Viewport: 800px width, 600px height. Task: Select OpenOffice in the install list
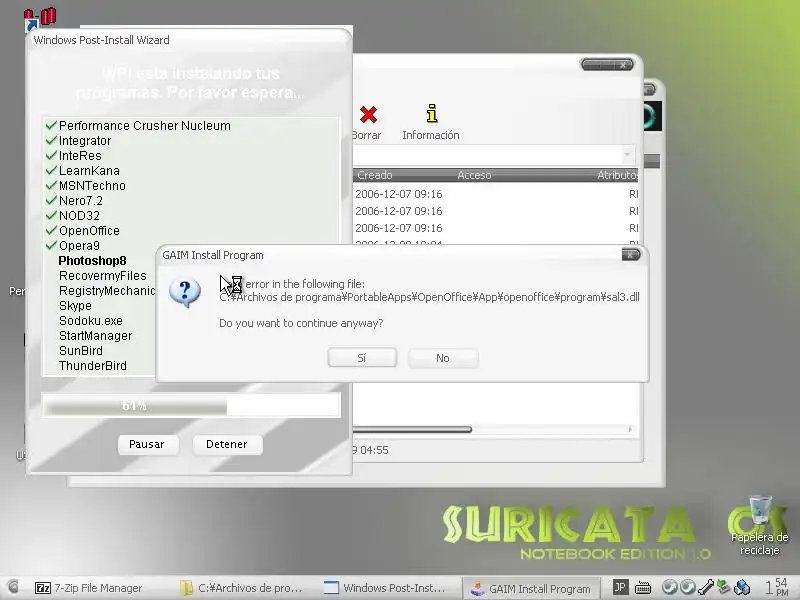tap(89, 231)
